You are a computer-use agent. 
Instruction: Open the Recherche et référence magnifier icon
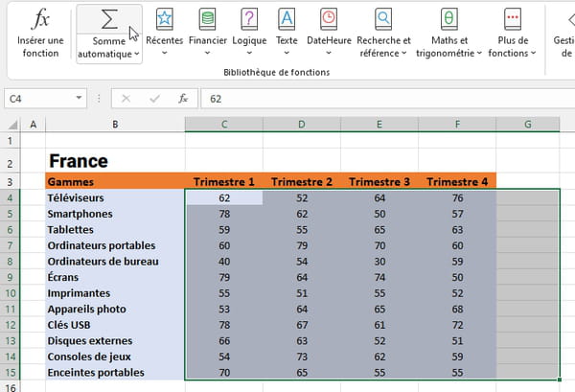(383, 19)
